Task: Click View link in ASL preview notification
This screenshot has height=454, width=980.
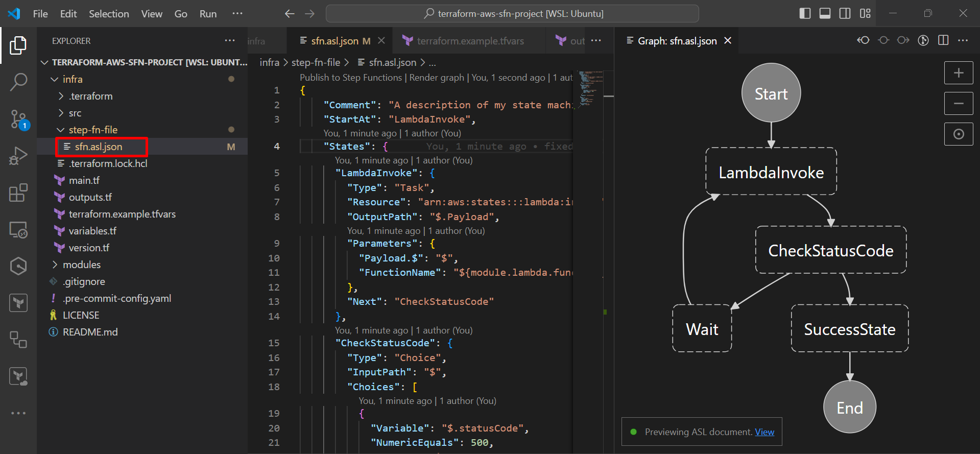Action: (x=764, y=432)
